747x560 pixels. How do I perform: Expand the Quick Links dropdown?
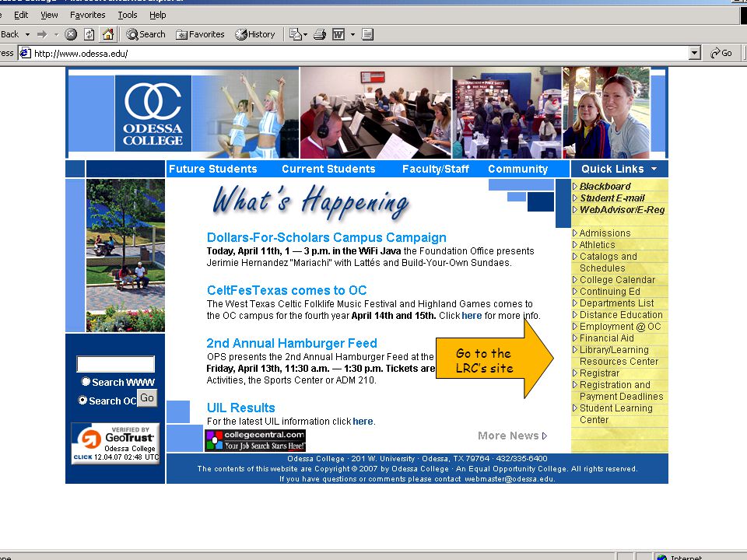pos(619,169)
